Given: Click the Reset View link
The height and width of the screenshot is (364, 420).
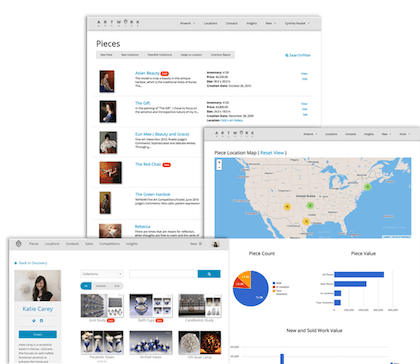Looking at the screenshot, I should [272, 153].
